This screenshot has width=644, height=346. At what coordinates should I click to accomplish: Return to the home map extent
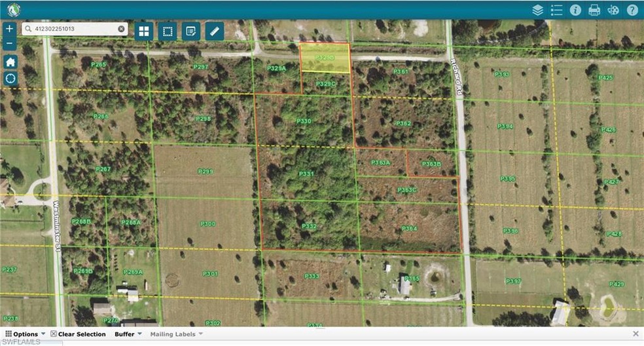(10, 62)
